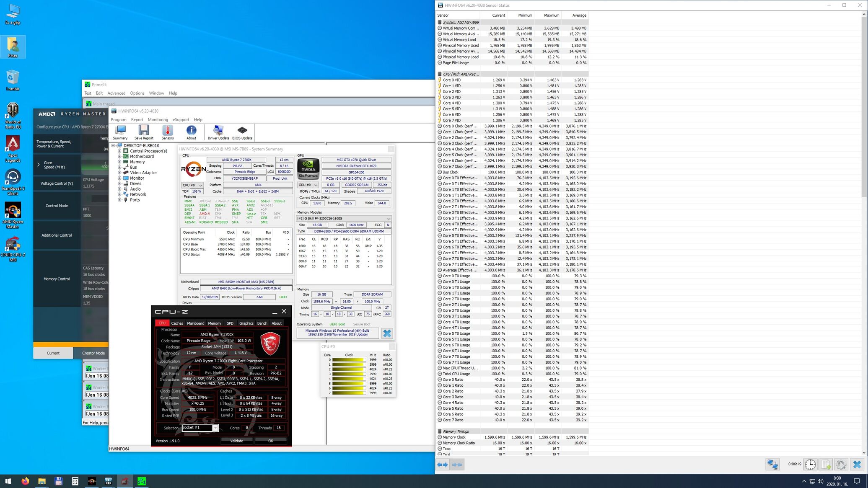Expand Core Speed section in Ryzen Master
Viewport: 868px width, 488px height.
tap(39, 165)
